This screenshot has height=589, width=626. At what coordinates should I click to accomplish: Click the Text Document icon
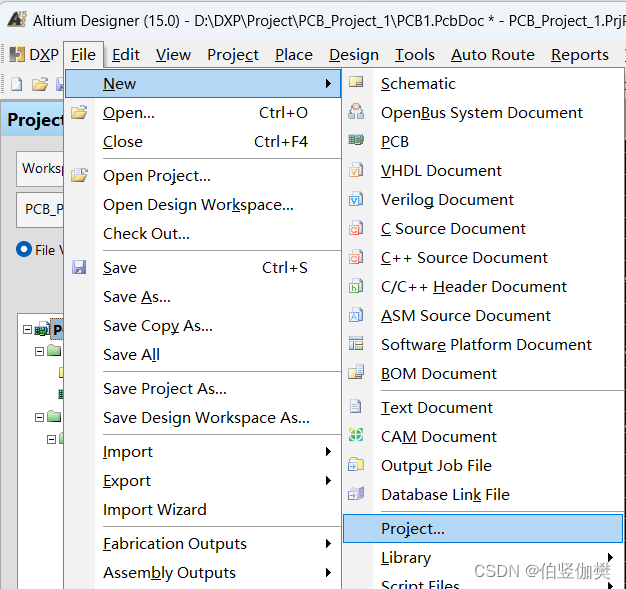pos(355,407)
